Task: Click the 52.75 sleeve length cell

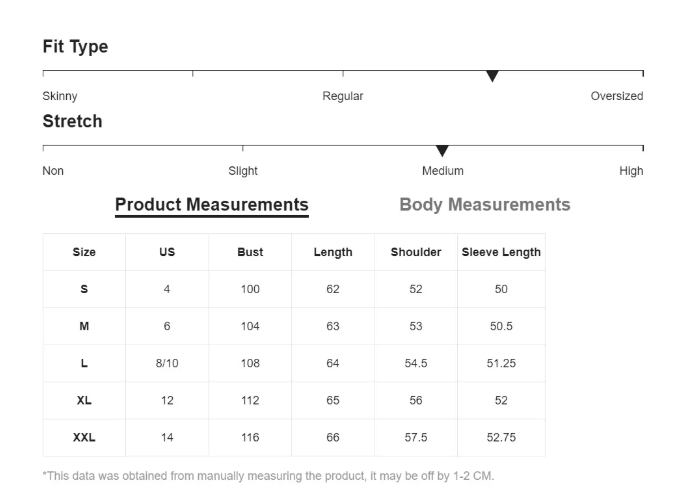Action: [x=501, y=437]
